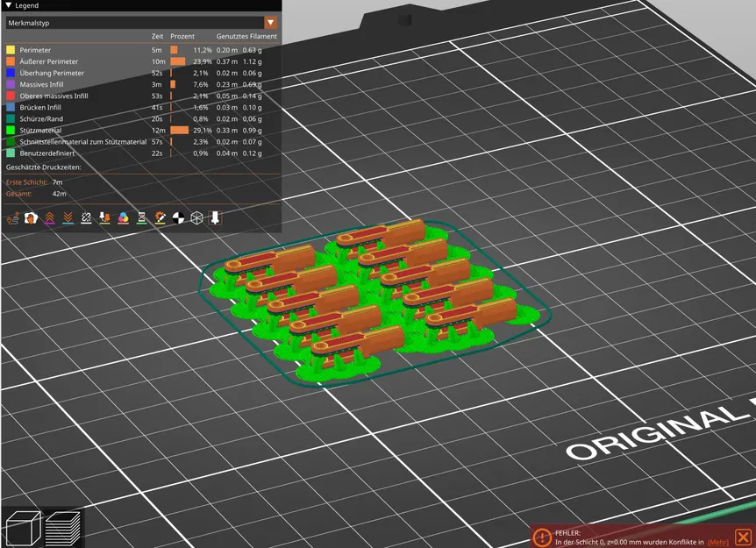
Task: Switch to sliced layers preview view
Action: tap(62, 528)
